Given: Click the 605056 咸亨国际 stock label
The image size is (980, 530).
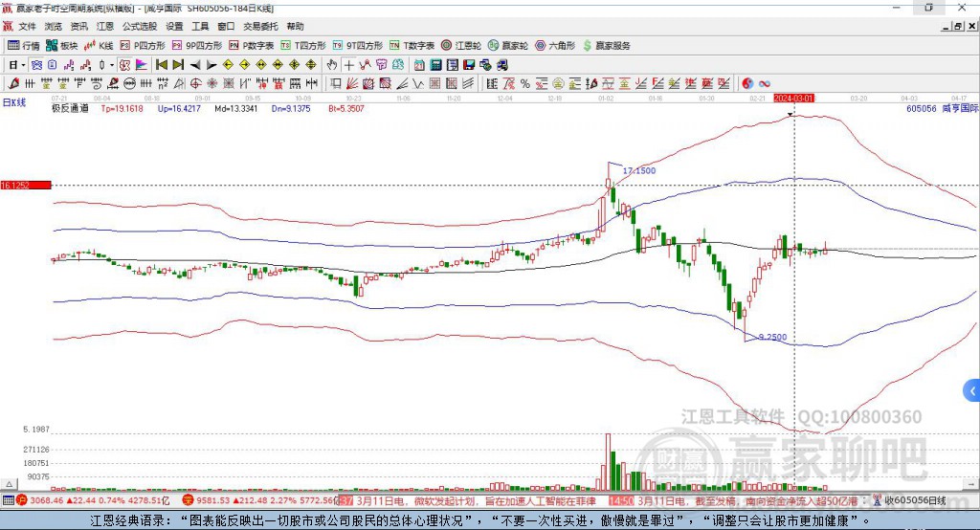Looking at the screenshot, I should pos(942,108).
